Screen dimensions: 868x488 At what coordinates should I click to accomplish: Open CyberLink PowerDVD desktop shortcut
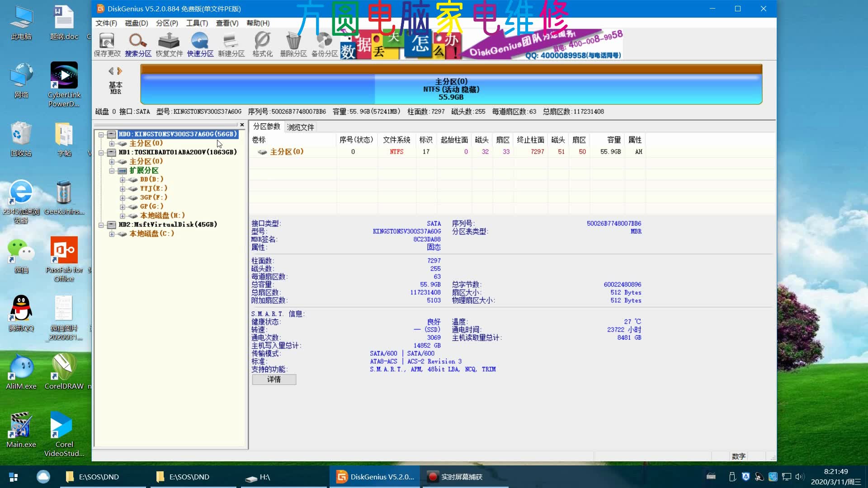point(64,84)
